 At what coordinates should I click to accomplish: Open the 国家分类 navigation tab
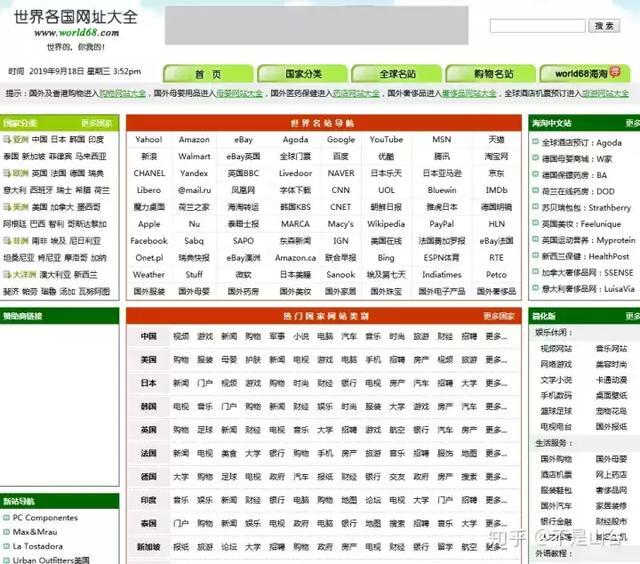(303, 74)
